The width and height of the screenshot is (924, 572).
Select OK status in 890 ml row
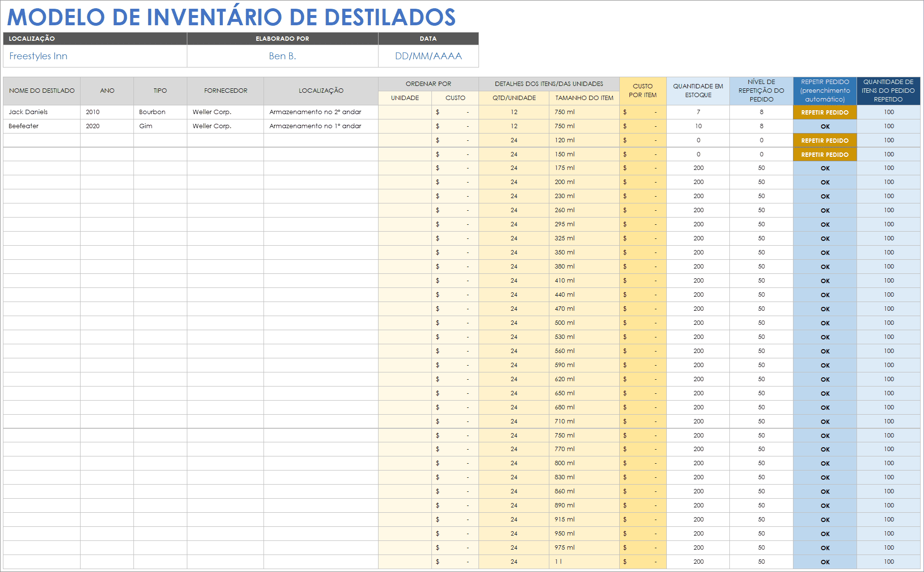(x=825, y=505)
